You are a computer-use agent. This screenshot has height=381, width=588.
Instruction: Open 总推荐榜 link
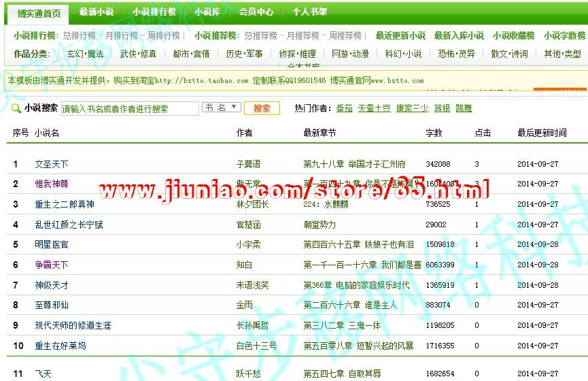[x=260, y=35]
